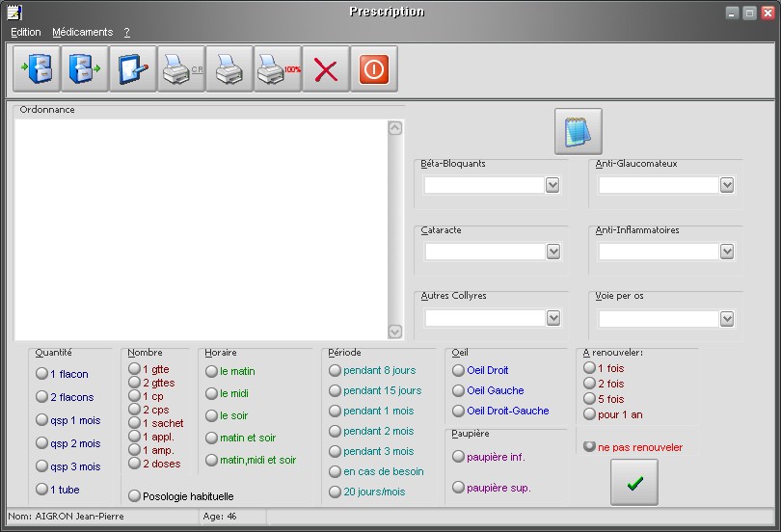781x532 pixels.
Task: Select Oeil Gauche option
Action: coord(489,390)
